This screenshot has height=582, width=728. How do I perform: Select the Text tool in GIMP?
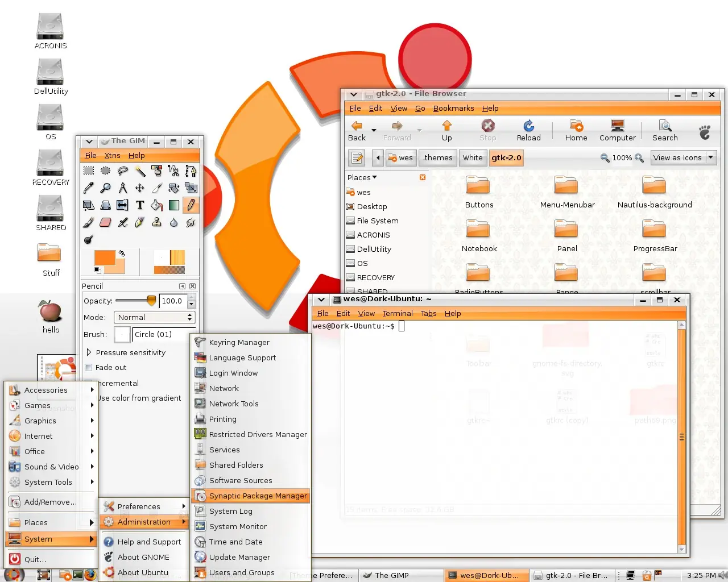(x=140, y=205)
